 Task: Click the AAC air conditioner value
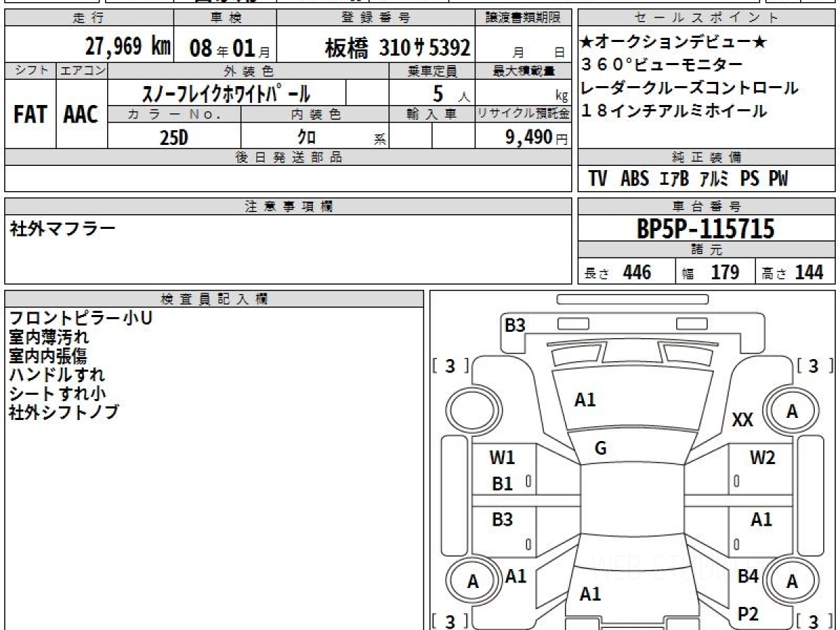click(81, 115)
